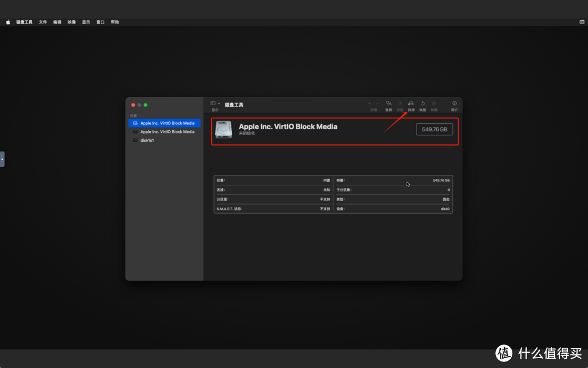
Task: Expand the left screen edge panel handle
Action: pyautogui.click(x=2, y=159)
